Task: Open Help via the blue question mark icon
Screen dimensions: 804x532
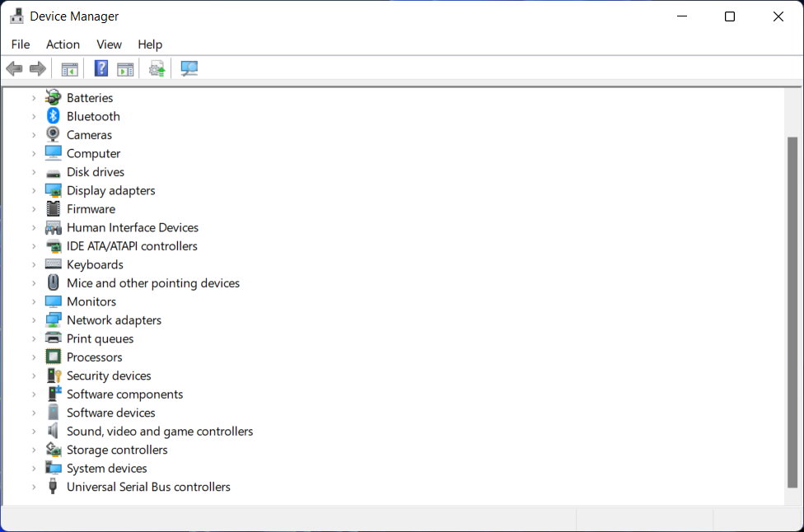Action: (101, 69)
